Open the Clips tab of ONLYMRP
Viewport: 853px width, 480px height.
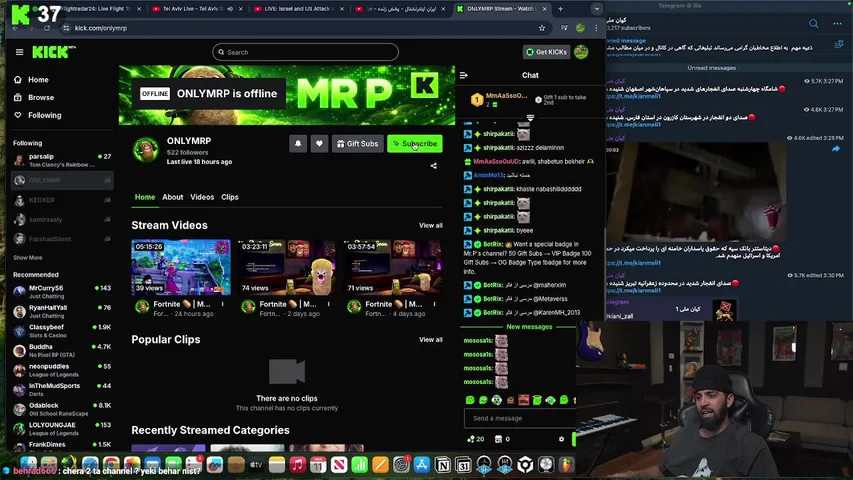[x=230, y=197]
